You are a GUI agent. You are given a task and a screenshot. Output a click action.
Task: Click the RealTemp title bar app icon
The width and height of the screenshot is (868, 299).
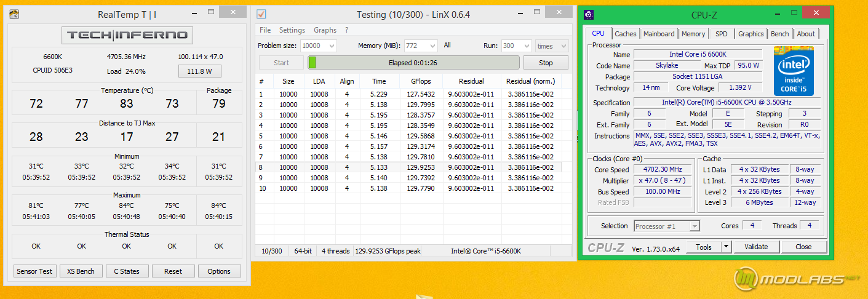[x=15, y=14]
